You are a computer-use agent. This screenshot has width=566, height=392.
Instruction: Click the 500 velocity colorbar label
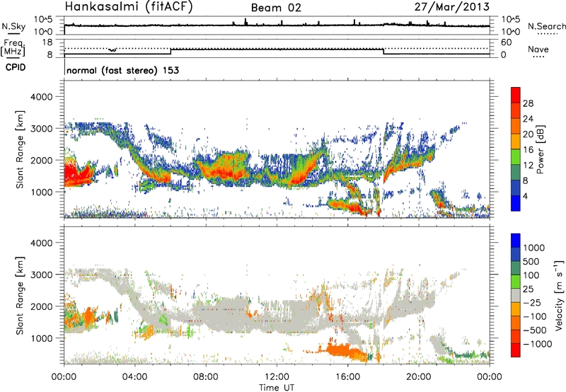531,261
